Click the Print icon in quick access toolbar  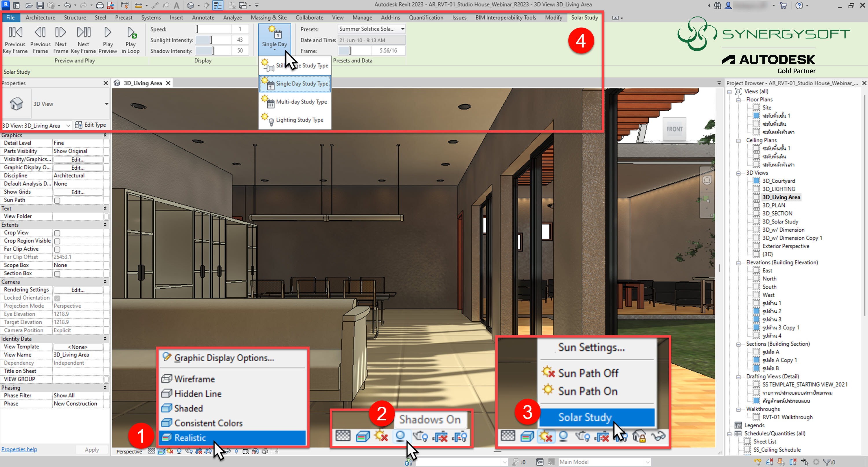click(x=100, y=6)
